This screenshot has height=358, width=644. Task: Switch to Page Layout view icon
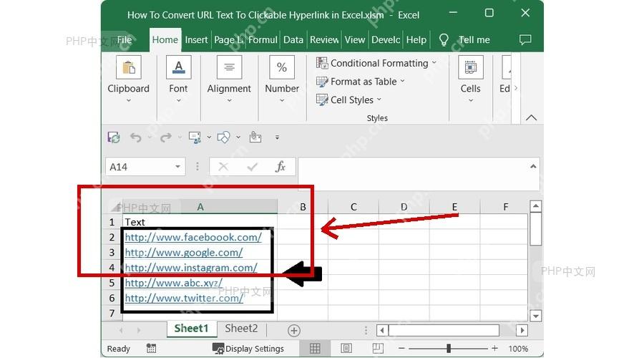tap(346, 349)
